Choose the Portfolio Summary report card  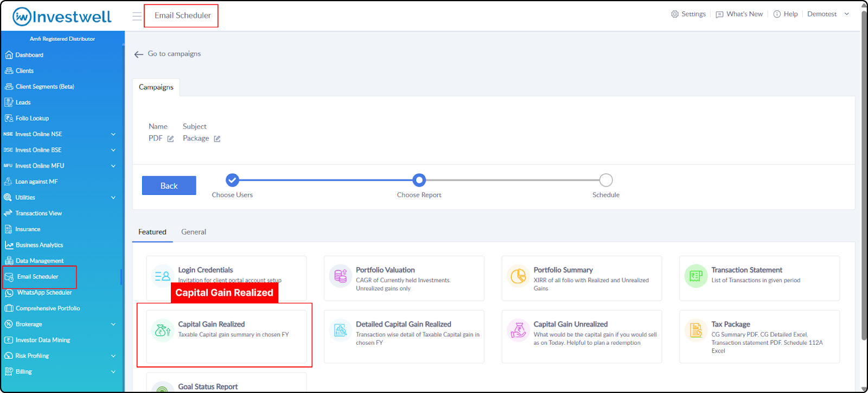click(582, 278)
